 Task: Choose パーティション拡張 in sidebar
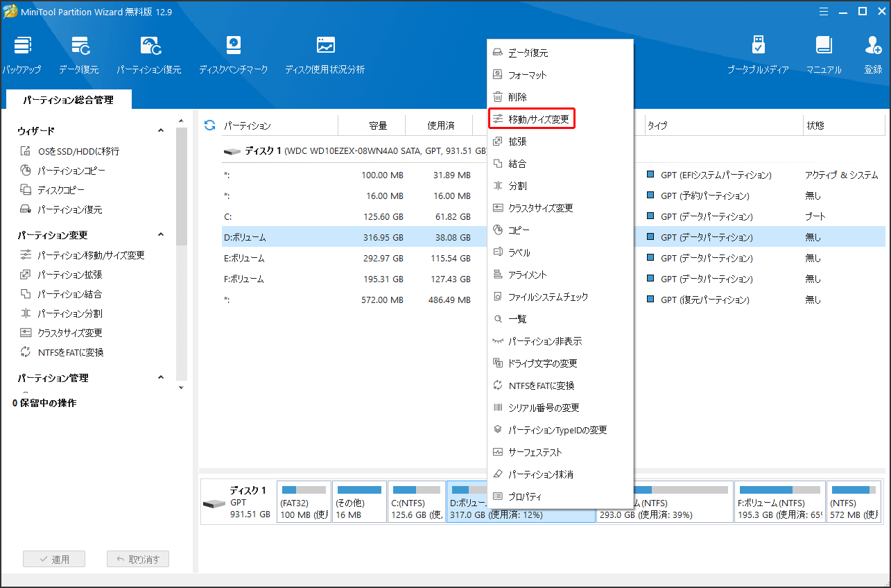point(62,275)
